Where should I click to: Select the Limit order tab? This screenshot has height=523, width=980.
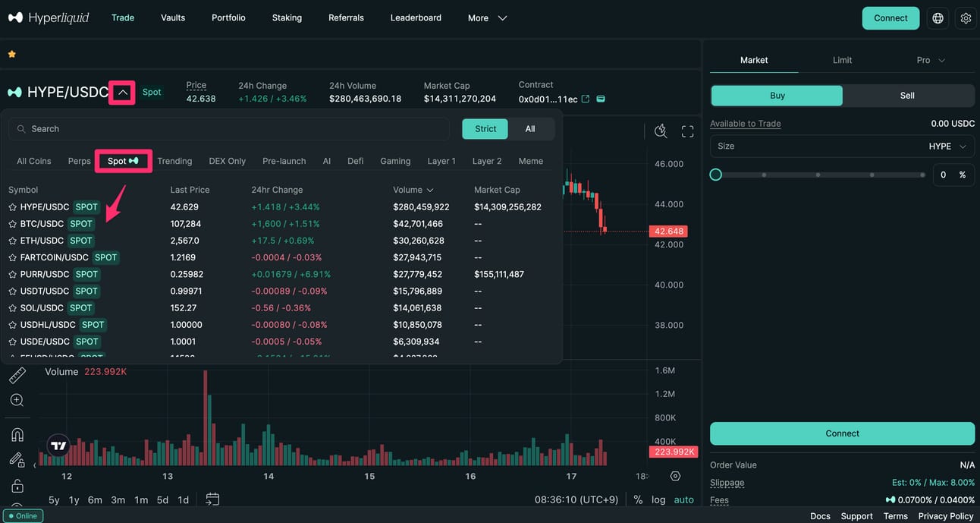tap(842, 60)
